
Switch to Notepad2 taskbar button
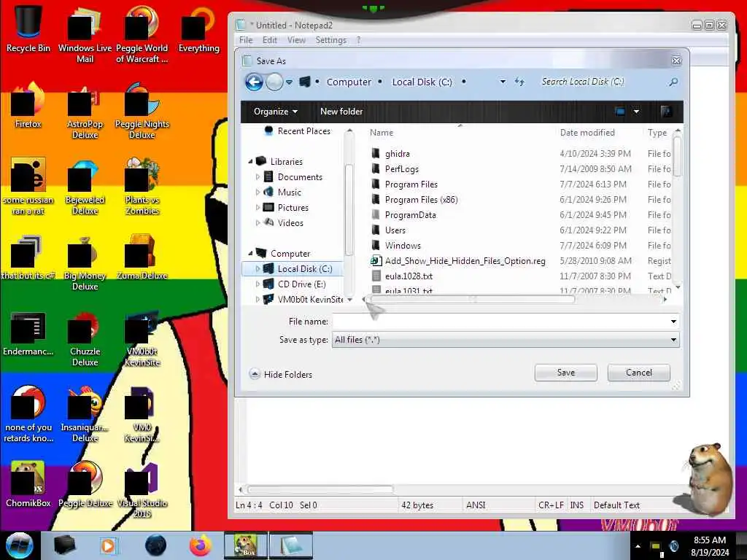(291, 545)
